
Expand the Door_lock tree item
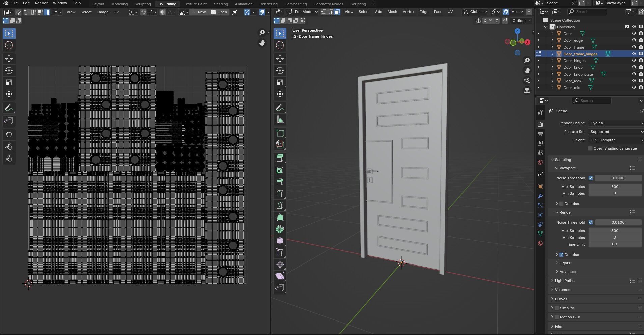click(552, 81)
